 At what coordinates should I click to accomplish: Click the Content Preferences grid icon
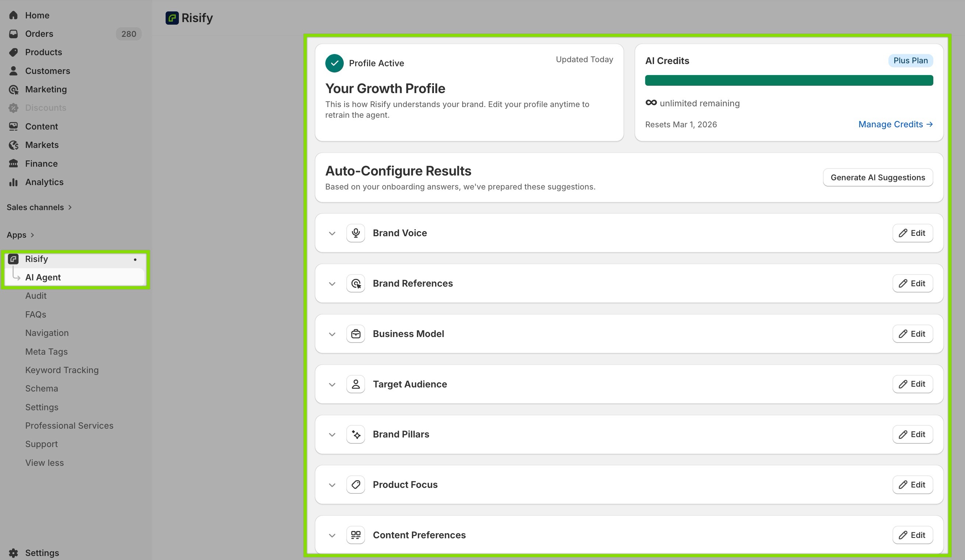356,535
